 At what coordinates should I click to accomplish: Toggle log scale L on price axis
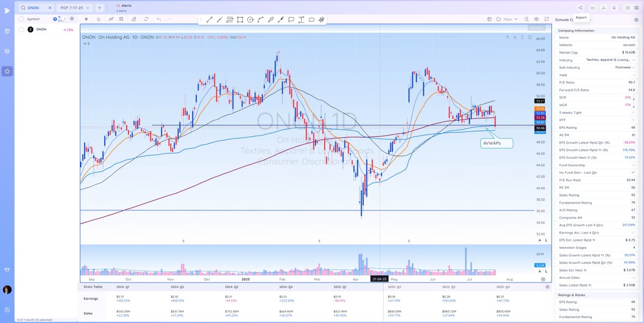tap(546, 241)
